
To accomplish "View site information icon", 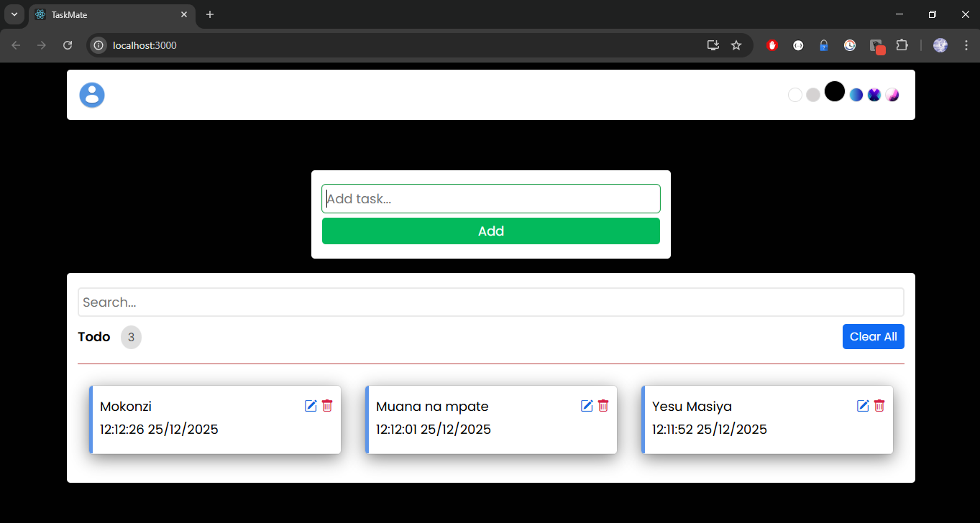I will (99, 45).
